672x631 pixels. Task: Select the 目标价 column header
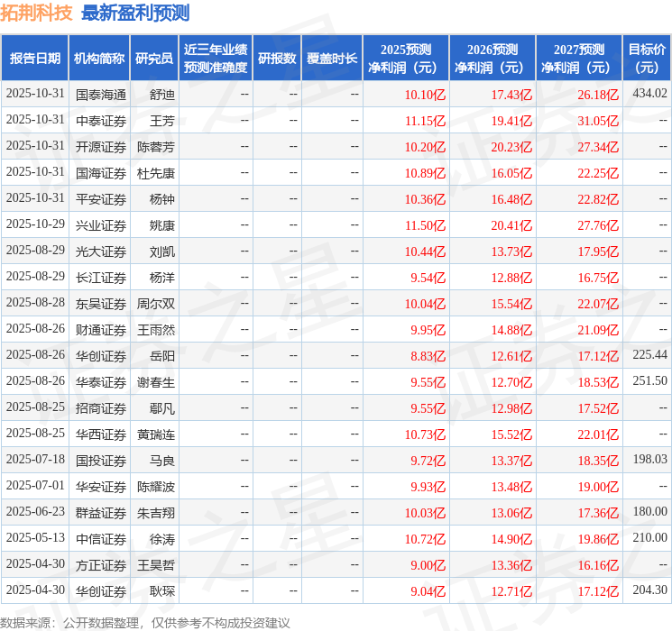point(647,59)
